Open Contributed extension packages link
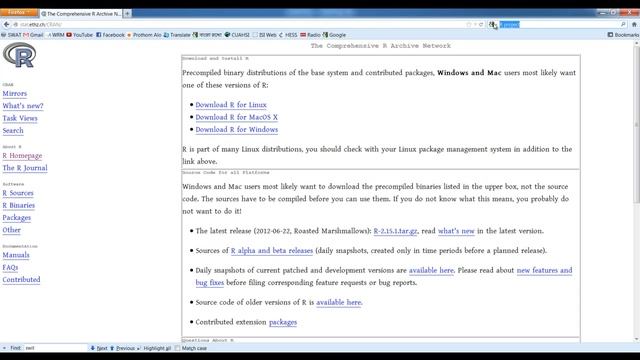 pyautogui.click(x=283, y=322)
